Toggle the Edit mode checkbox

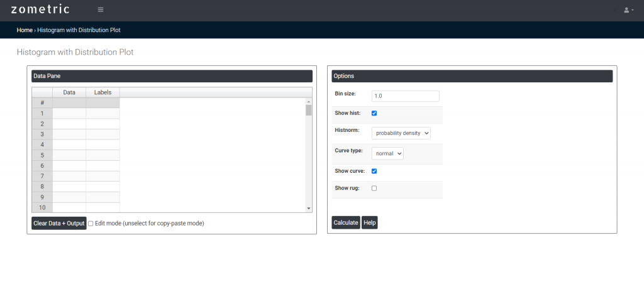tap(91, 223)
